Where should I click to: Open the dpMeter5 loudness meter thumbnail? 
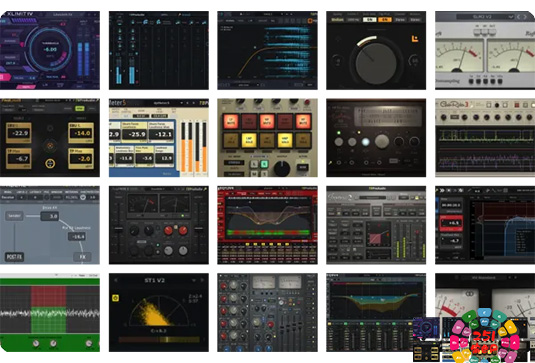point(159,138)
